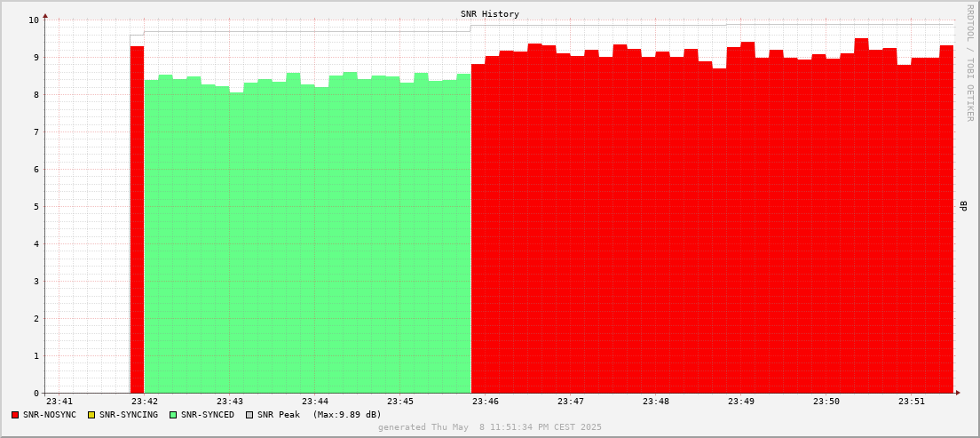Click the red SNR-NOSYNC legend swatch

click(15, 415)
